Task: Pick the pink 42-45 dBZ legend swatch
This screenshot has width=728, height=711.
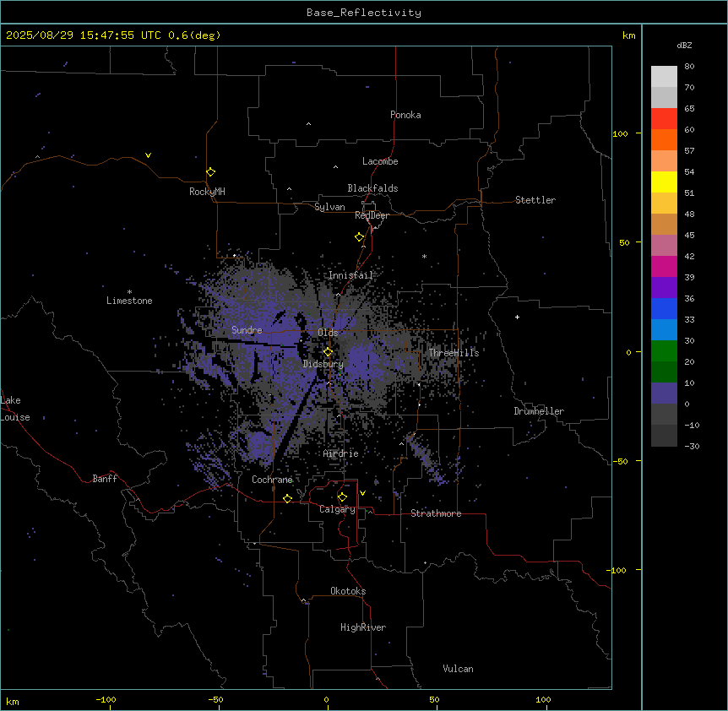Action: click(x=664, y=245)
